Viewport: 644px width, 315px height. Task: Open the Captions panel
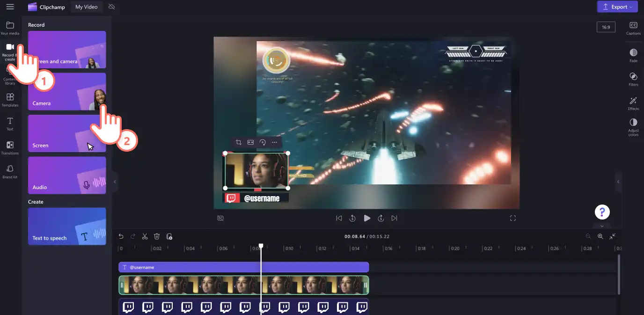point(633,28)
